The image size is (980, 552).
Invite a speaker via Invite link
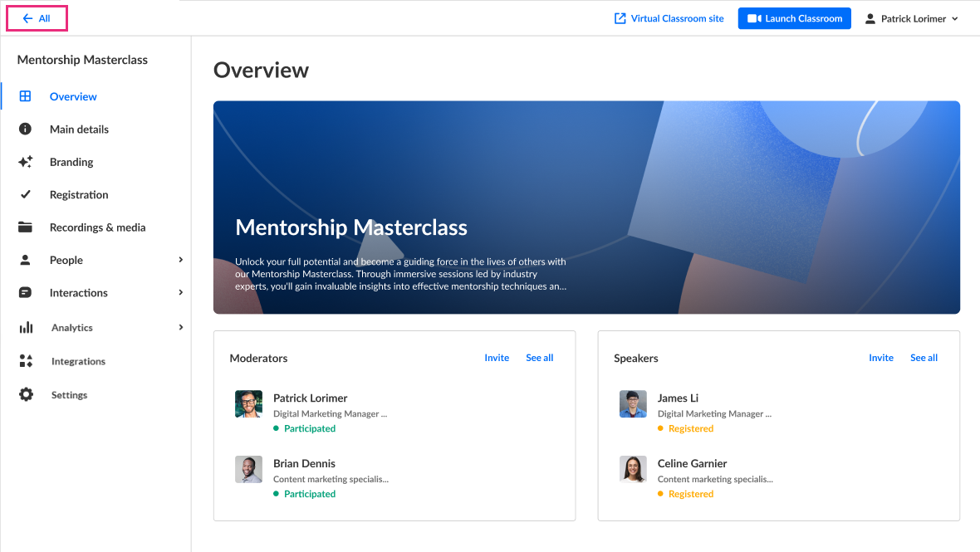881,357
